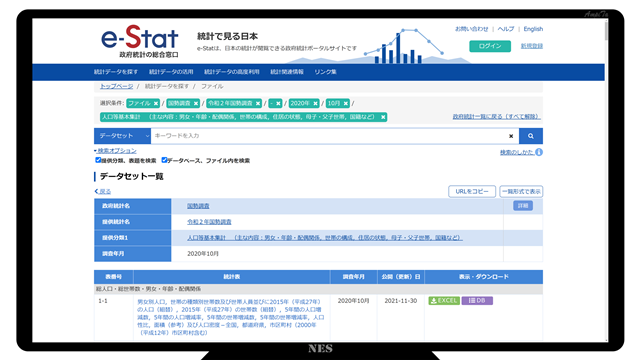Click in the keyword search input field
640x360 pixels.
pyautogui.click(x=329, y=136)
